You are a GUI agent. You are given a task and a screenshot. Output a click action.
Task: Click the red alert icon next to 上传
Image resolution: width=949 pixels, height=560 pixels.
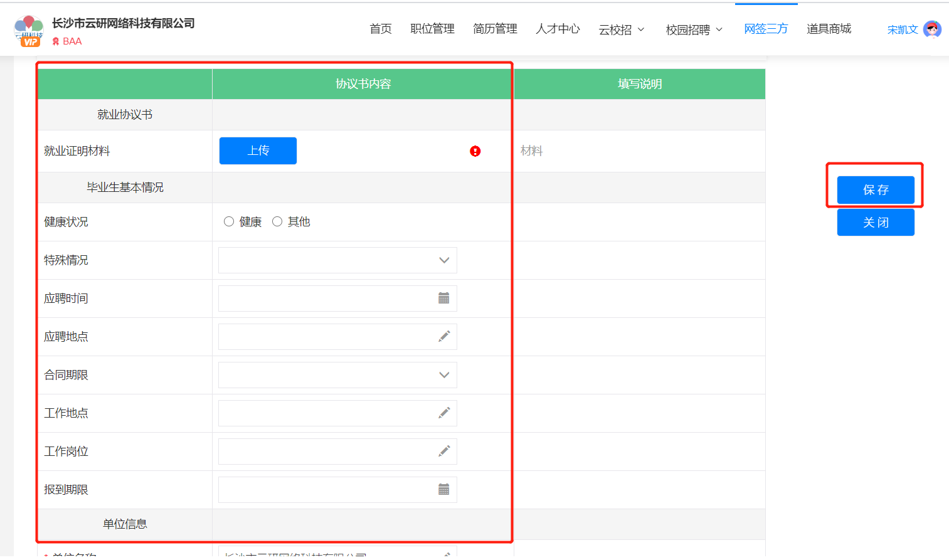tap(475, 151)
